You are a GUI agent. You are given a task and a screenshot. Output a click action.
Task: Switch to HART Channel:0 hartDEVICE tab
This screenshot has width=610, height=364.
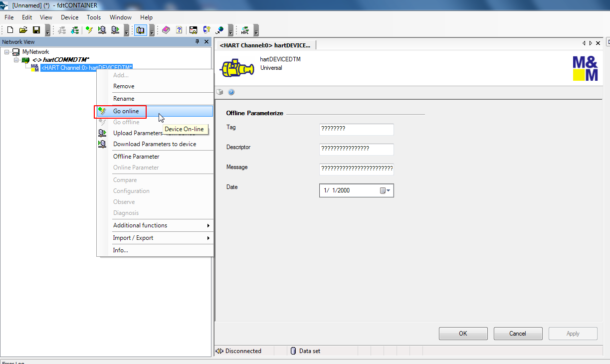tap(266, 45)
